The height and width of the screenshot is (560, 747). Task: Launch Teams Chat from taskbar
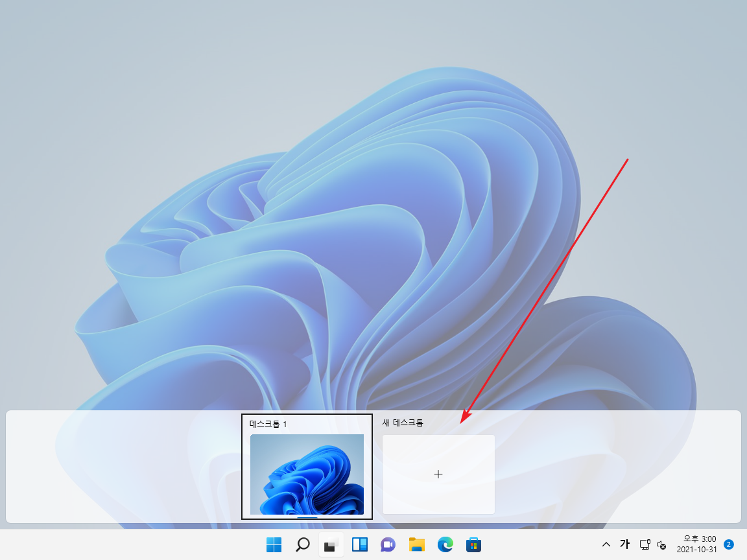click(x=388, y=544)
